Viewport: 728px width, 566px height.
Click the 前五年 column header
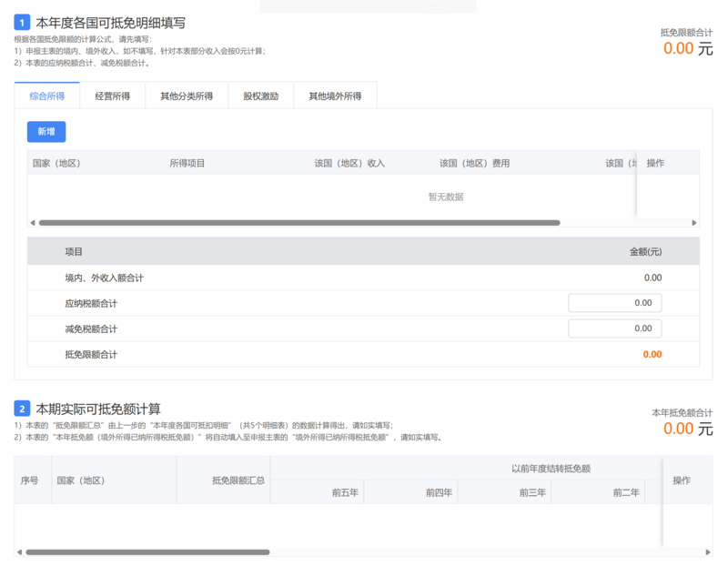[x=345, y=492]
